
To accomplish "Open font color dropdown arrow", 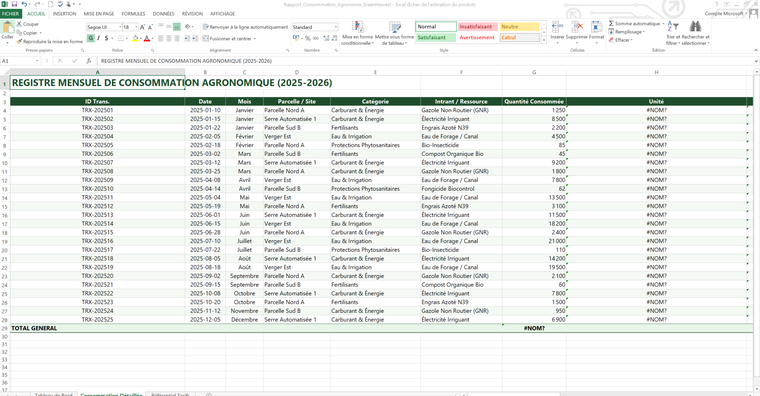I will pyautogui.click(x=152, y=38).
